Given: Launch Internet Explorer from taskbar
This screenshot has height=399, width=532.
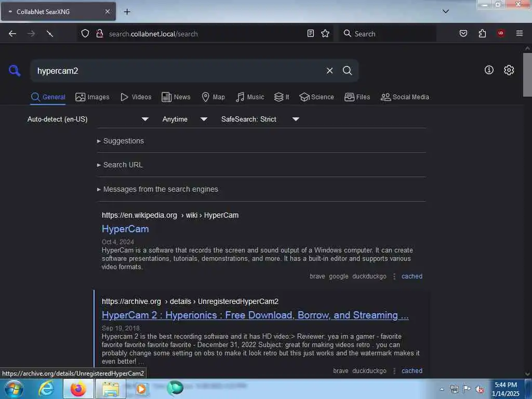Looking at the screenshot, I should point(46,389).
